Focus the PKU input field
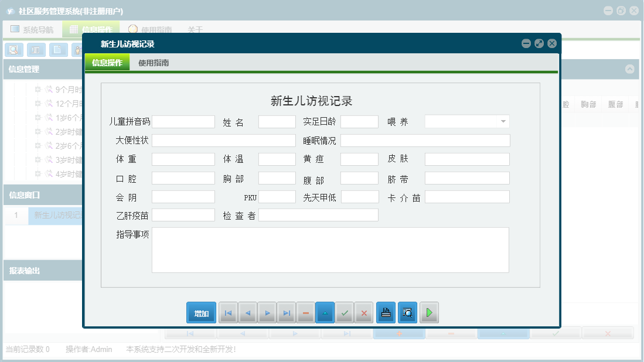The width and height of the screenshot is (644, 362). tap(277, 197)
